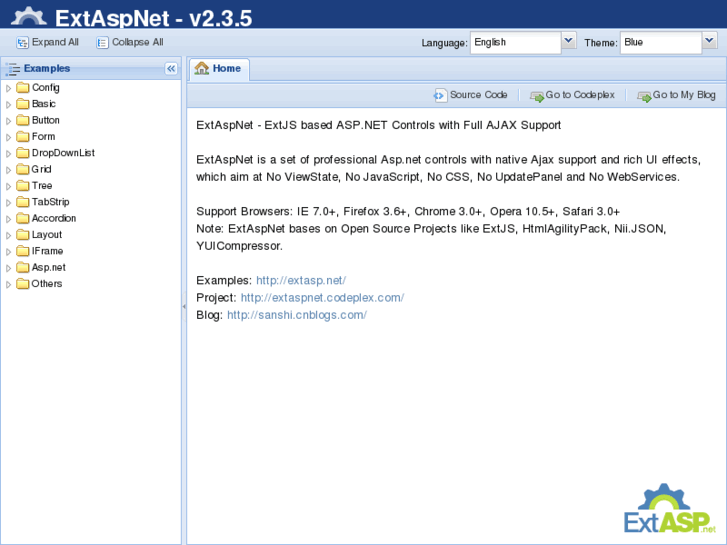The image size is (727, 545).
Task: Select the Others tree item label
Action: (x=47, y=284)
